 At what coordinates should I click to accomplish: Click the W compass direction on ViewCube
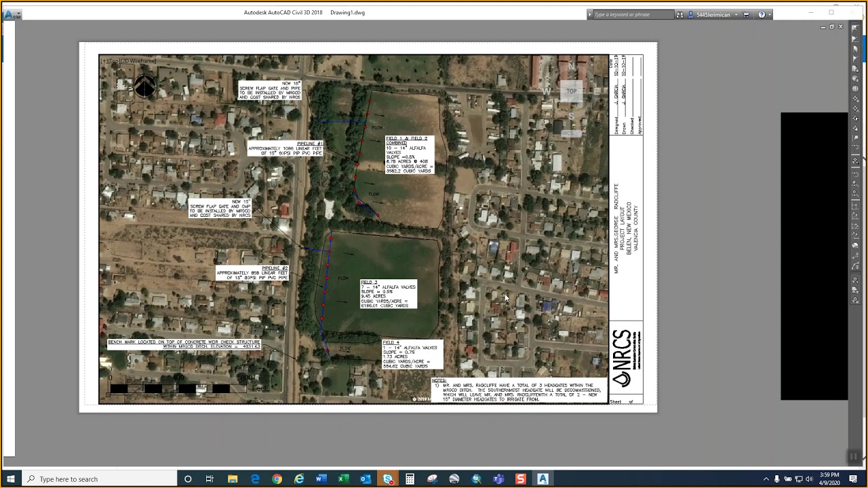tap(547, 91)
